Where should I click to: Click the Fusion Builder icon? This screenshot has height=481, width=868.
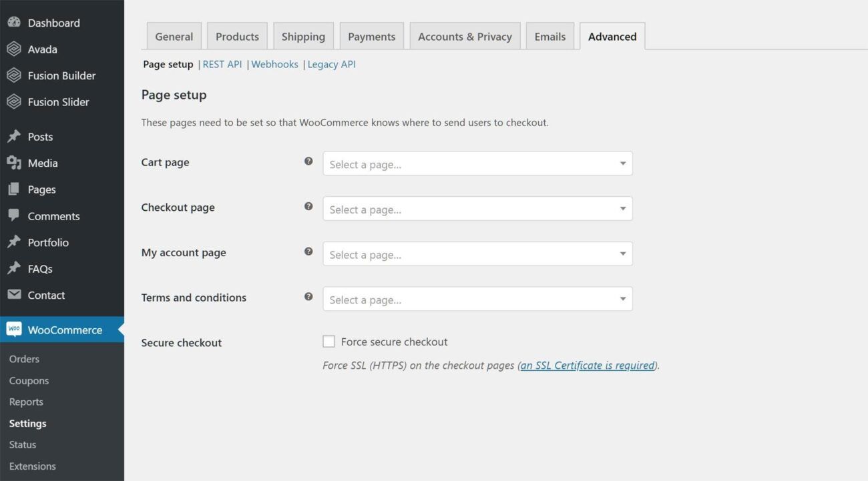pos(14,75)
